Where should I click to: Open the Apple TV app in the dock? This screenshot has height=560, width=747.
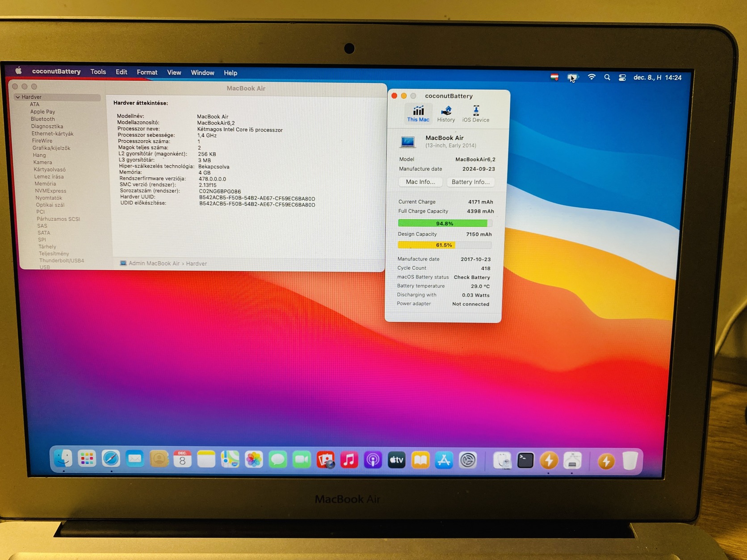point(396,460)
